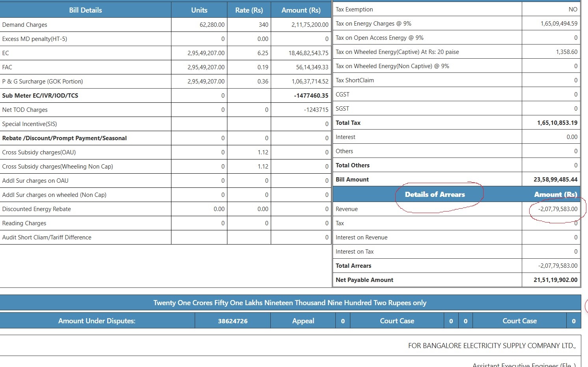588x367 pixels.
Task: Select Cross Subsidy charges(OAU) label
Action: tap(39, 152)
